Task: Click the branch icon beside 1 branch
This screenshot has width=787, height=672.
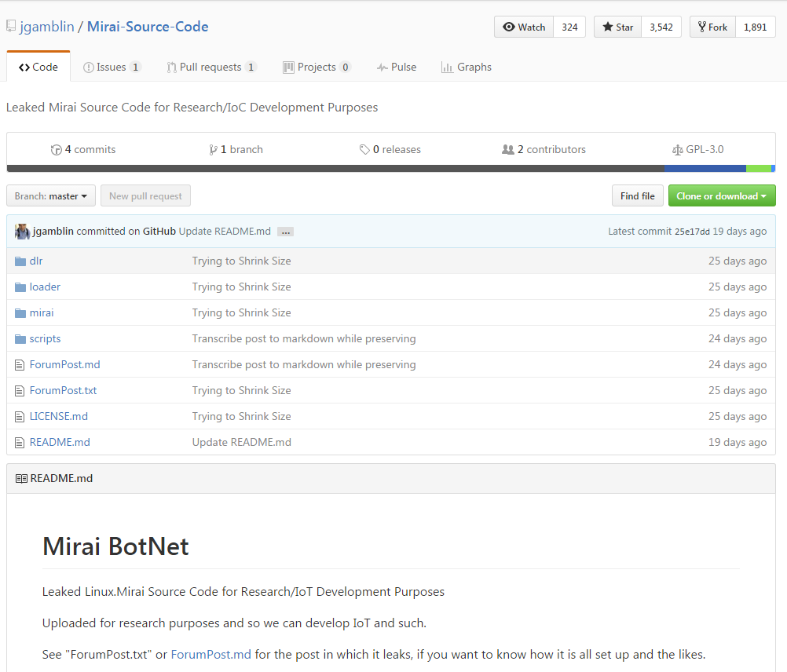Action: (x=214, y=149)
